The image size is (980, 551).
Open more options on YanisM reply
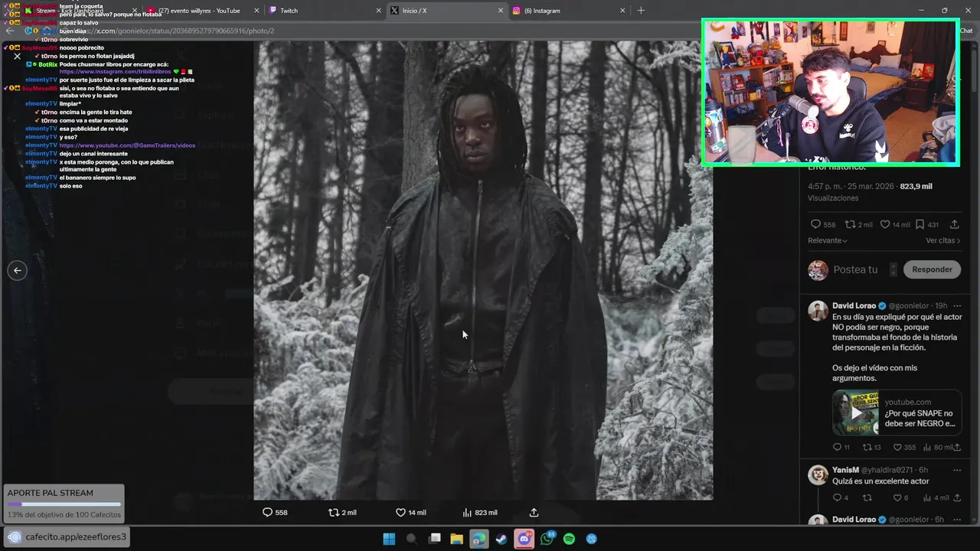coord(957,470)
